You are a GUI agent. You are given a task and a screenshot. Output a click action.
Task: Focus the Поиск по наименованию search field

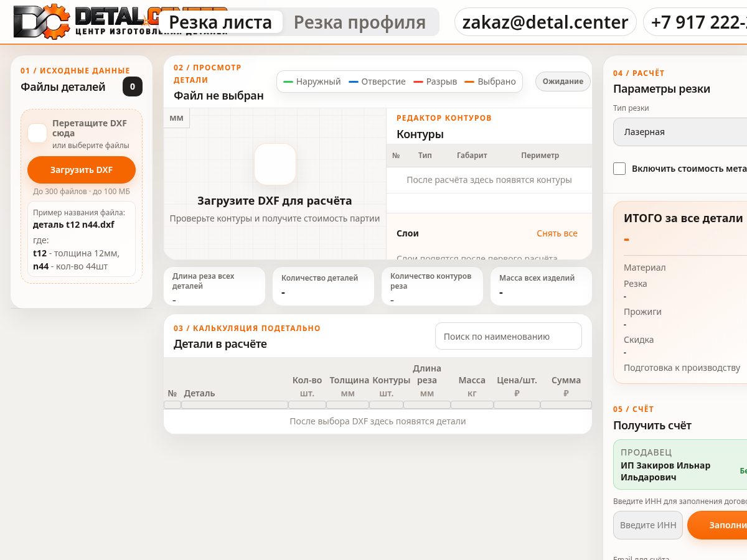(509, 336)
